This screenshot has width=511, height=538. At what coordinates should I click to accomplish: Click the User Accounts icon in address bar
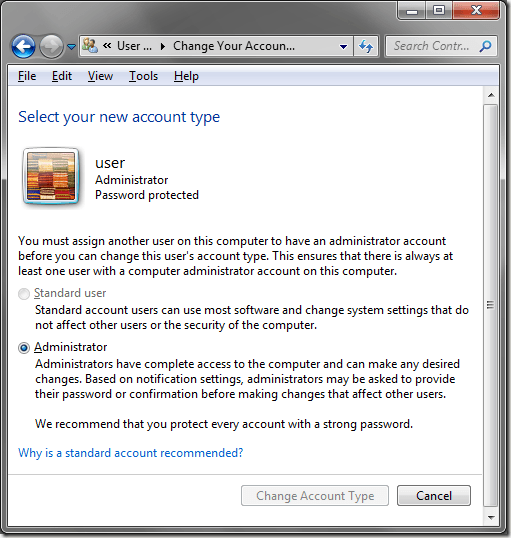click(x=90, y=46)
